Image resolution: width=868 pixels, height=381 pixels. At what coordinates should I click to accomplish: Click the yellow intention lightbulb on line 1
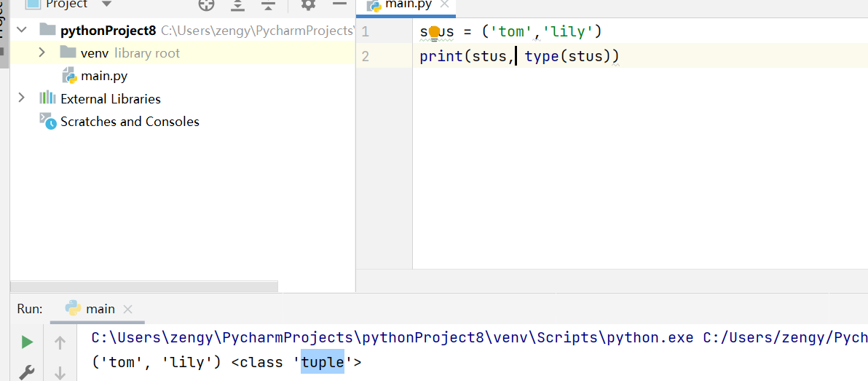tap(435, 32)
